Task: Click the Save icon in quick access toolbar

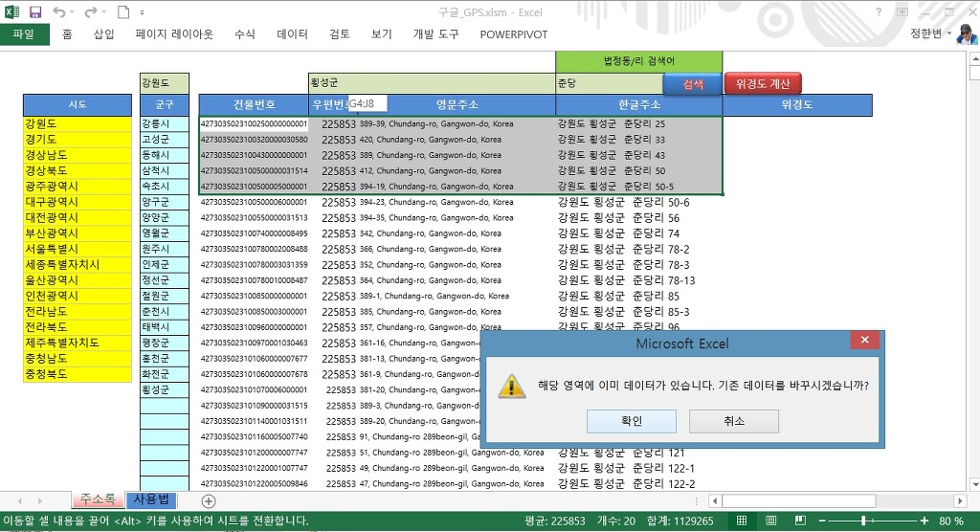Action: coord(35,12)
